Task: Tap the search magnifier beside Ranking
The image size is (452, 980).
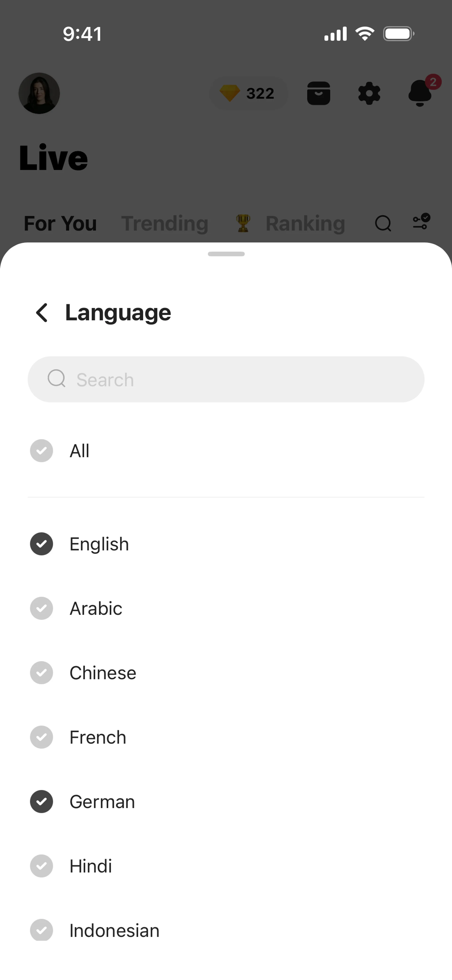Action: pyautogui.click(x=383, y=223)
